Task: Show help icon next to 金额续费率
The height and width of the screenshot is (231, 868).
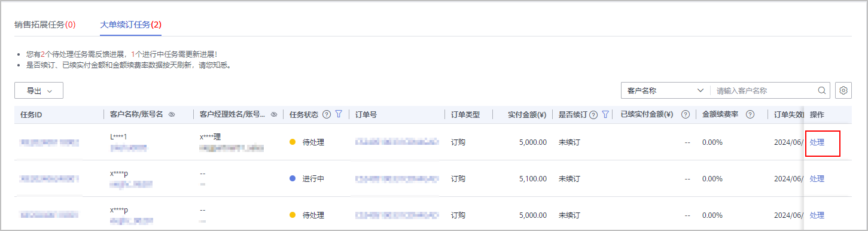Action: pos(750,114)
